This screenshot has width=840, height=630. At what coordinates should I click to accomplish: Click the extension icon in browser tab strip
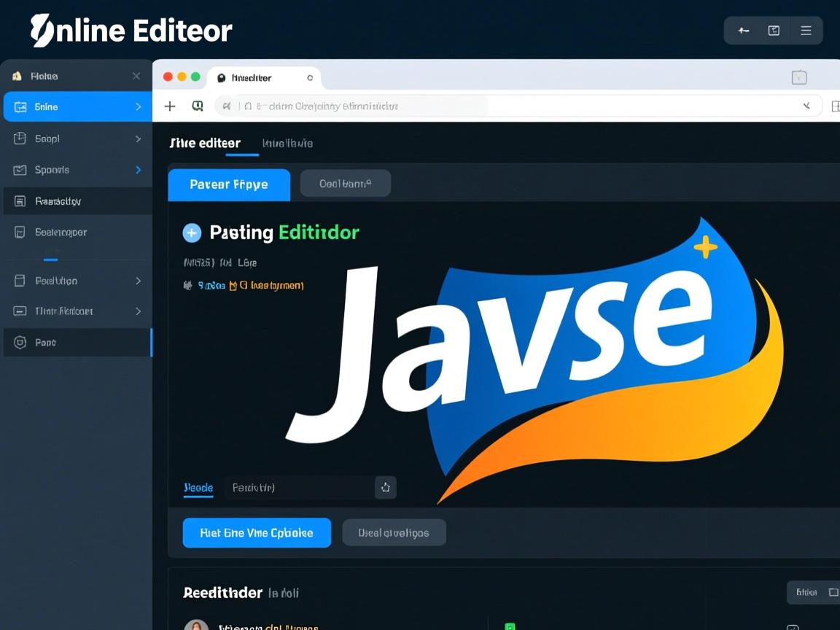799,77
